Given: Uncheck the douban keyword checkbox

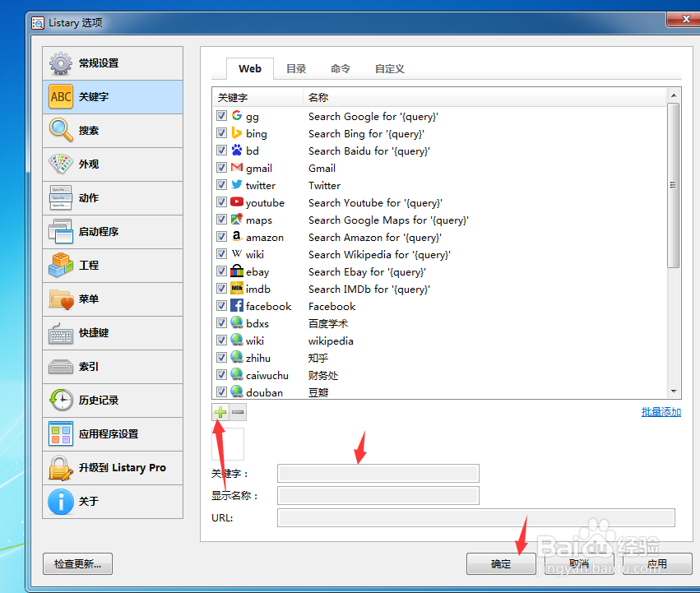Looking at the screenshot, I should [221, 392].
